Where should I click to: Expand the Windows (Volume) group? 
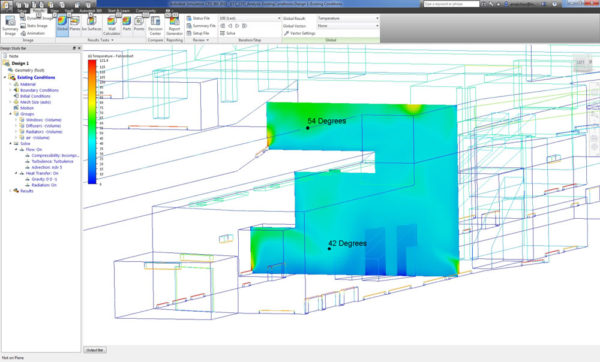point(16,120)
